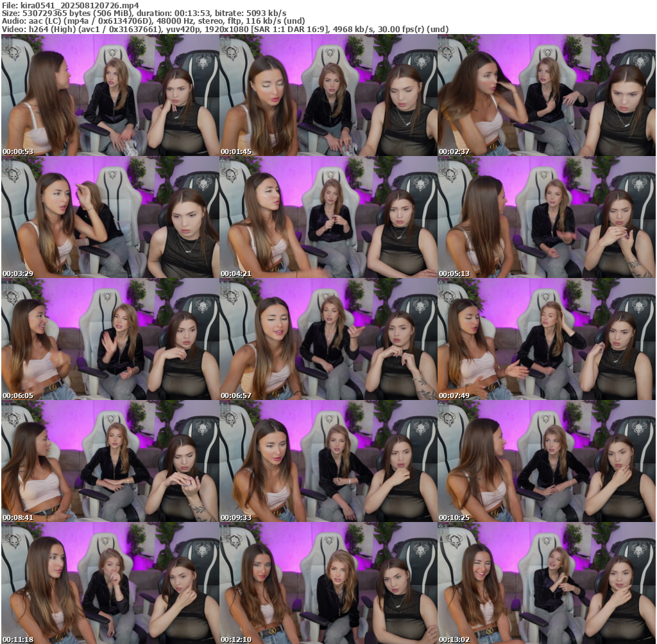This screenshot has height=644, width=657.
Task: Click the thumbnail timestamped 00:13:02
Action: click(547, 583)
